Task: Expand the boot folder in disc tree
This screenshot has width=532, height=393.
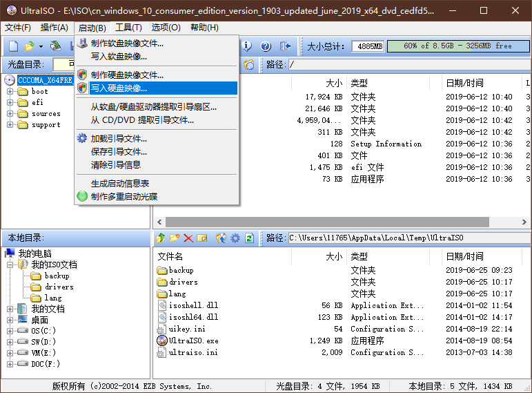Action: 10,91
